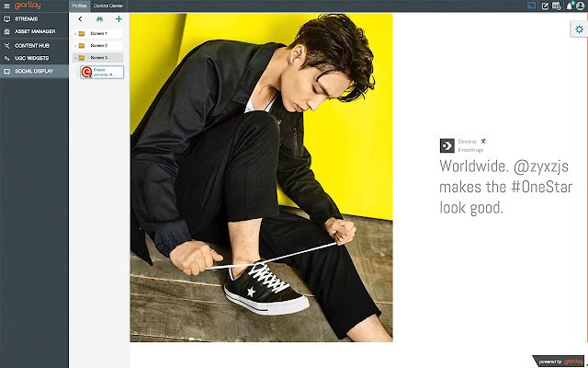Click the UGC Widgets link icon
588x368 pixels.
6,58
